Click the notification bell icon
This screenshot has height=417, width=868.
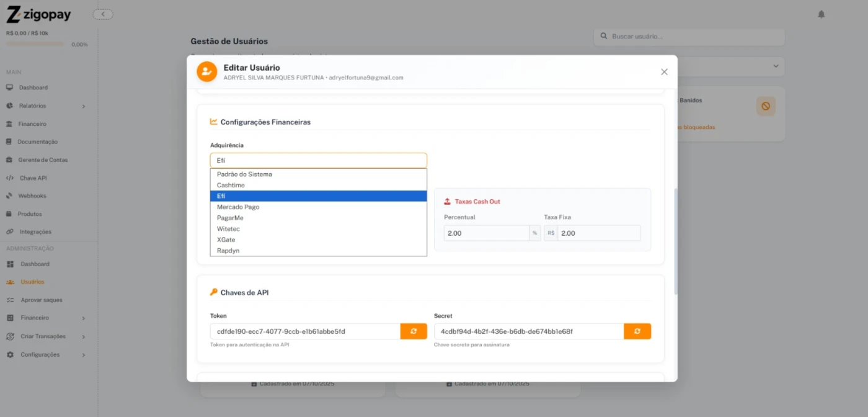(821, 14)
